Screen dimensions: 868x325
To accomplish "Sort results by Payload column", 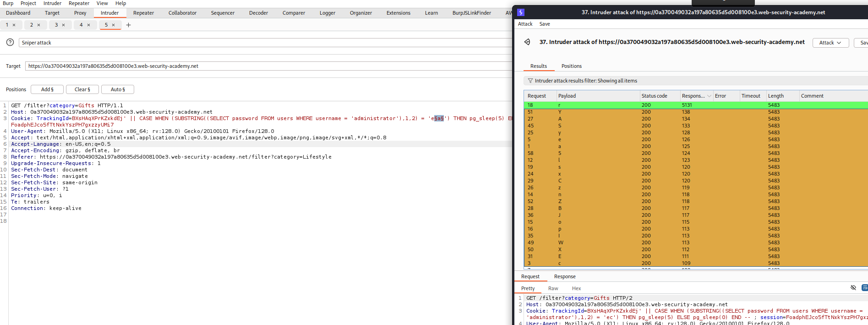I will [x=598, y=96].
